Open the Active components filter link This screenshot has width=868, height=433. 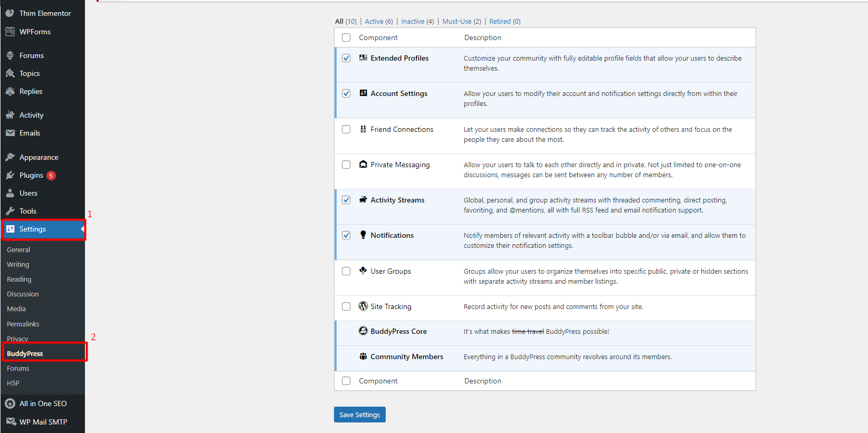coord(374,22)
